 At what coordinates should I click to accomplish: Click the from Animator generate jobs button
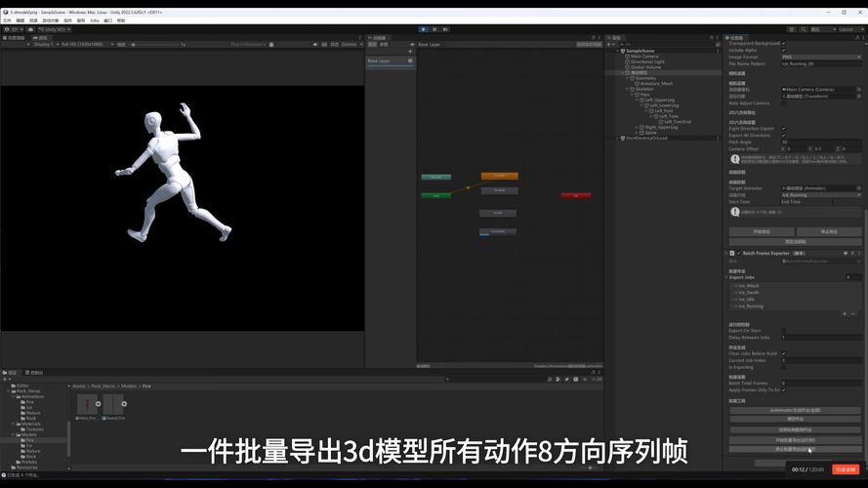[795, 411]
